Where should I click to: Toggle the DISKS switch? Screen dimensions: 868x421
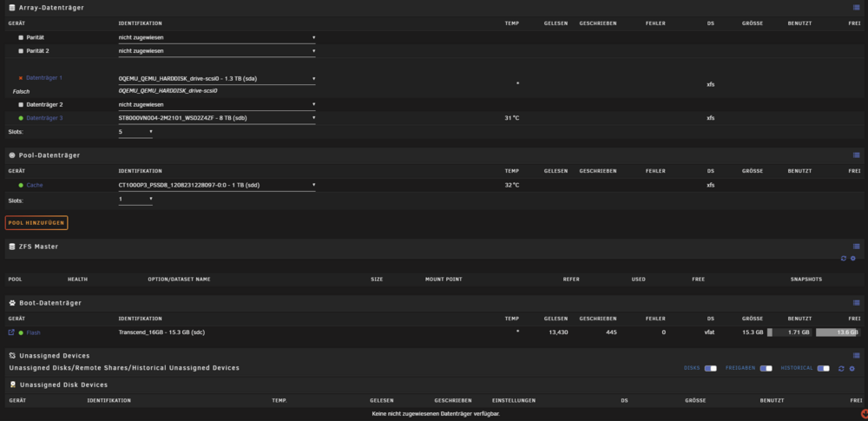[x=711, y=368]
